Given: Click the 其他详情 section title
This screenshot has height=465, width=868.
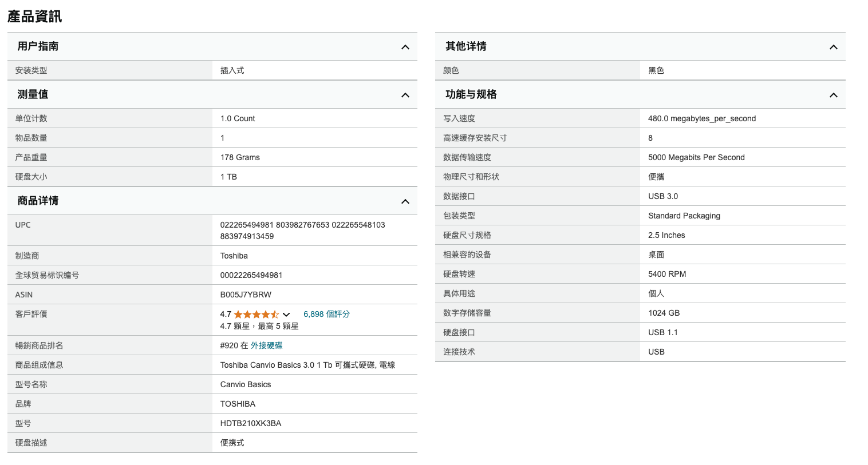Looking at the screenshot, I should click(x=465, y=46).
